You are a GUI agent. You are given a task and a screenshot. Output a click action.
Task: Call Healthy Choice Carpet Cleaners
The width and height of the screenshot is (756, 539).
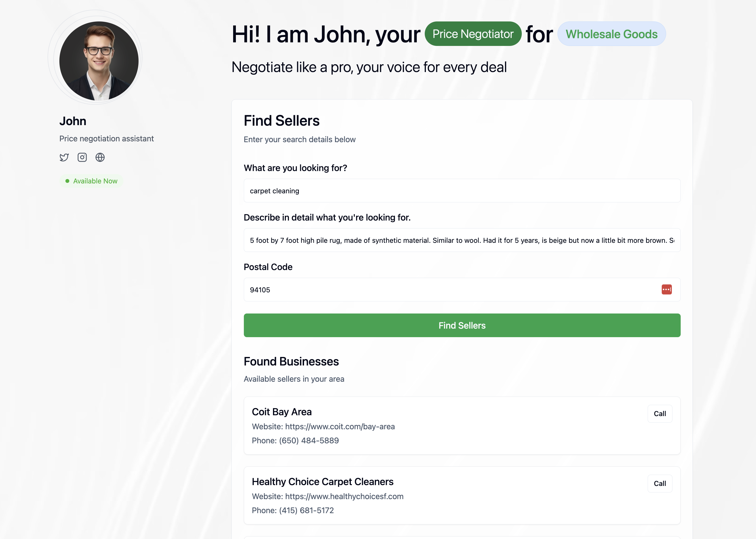[x=660, y=483]
